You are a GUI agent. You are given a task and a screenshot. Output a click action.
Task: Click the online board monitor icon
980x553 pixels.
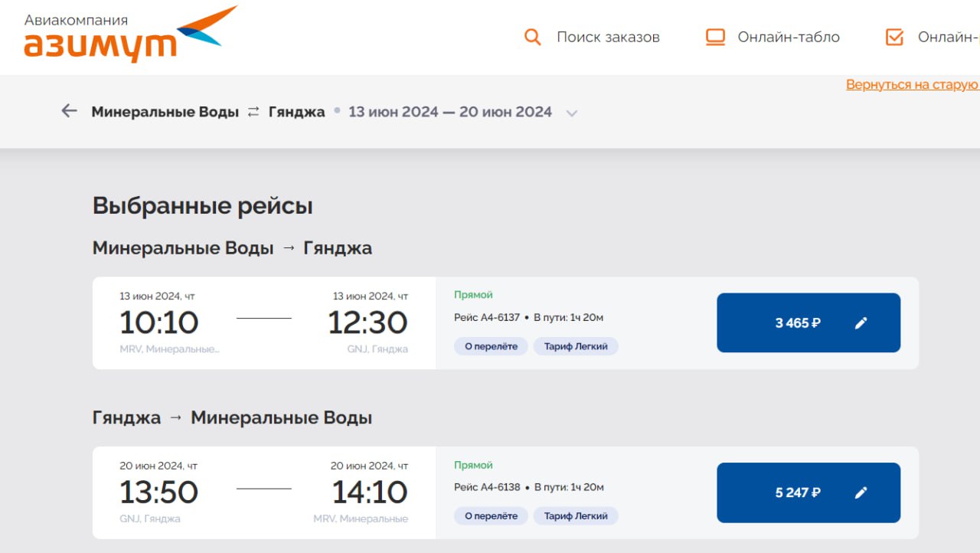(715, 37)
